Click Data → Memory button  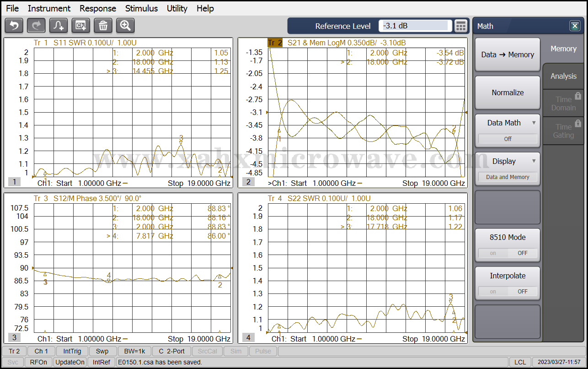click(x=508, y=54)
